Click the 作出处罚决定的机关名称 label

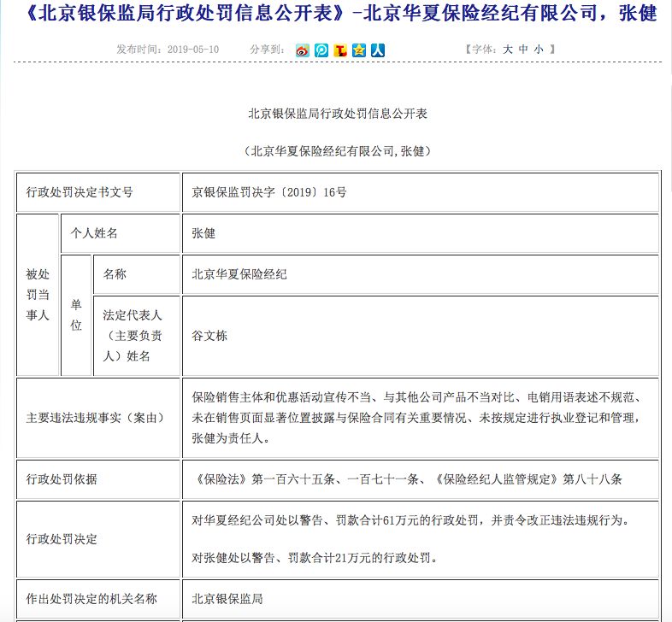tap(91, 598)
